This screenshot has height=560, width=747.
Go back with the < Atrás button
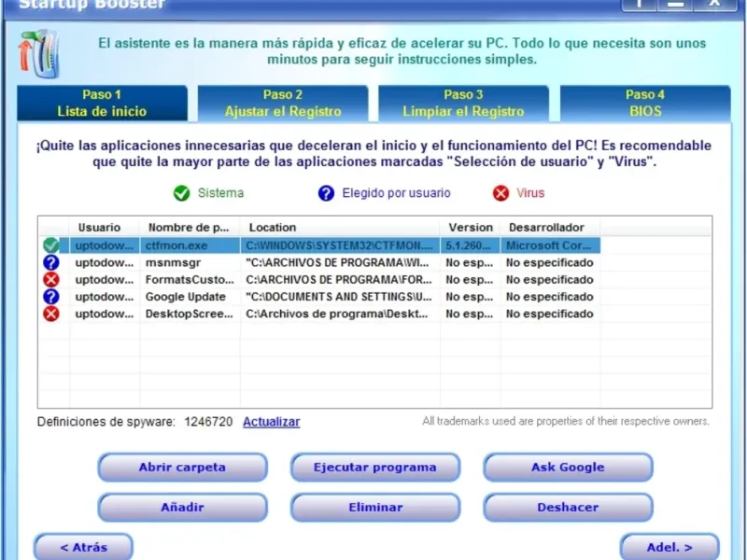[83, 547]
